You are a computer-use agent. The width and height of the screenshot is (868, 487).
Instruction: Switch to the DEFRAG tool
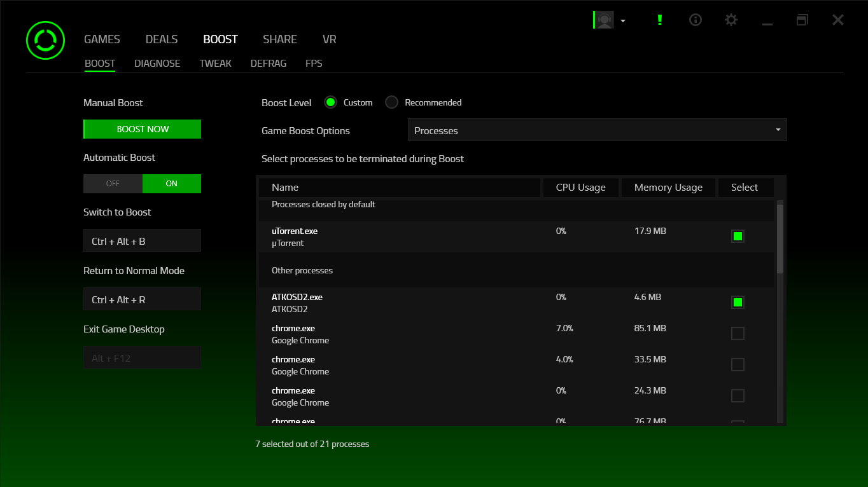(268, 63)
